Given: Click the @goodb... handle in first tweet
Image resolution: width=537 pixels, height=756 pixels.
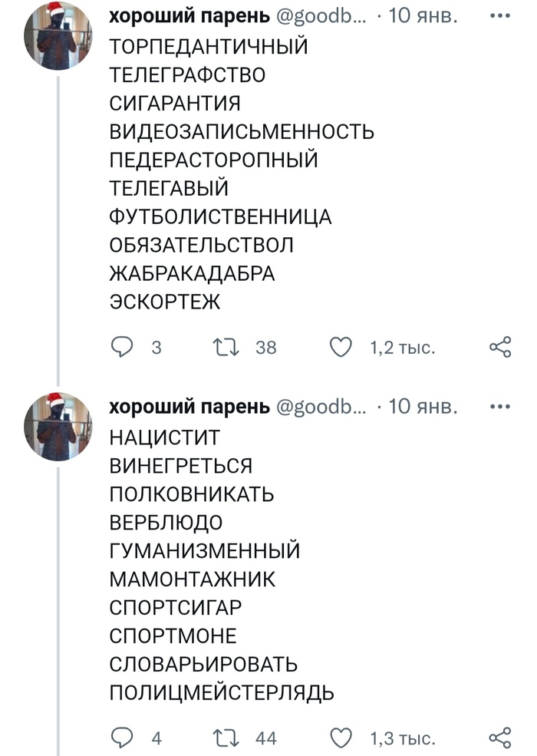Looking at the screenshot, I should click(x=321, y=17).
